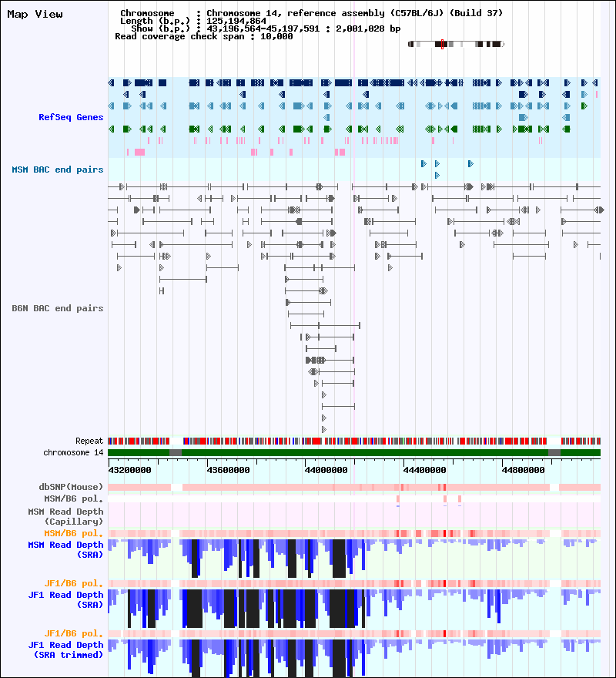Click the 44800000 ruler position label
Viewport: 616px width, 678px height.
[x=524, y=470]
